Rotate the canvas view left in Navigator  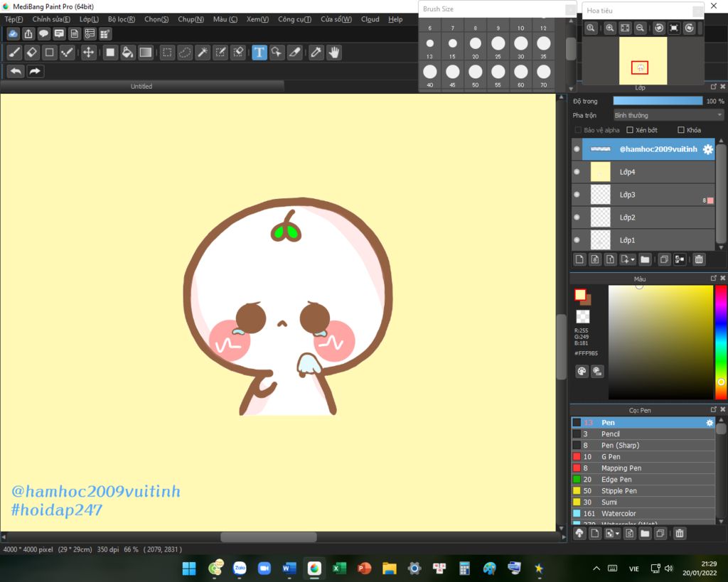(x=659, y=28)
